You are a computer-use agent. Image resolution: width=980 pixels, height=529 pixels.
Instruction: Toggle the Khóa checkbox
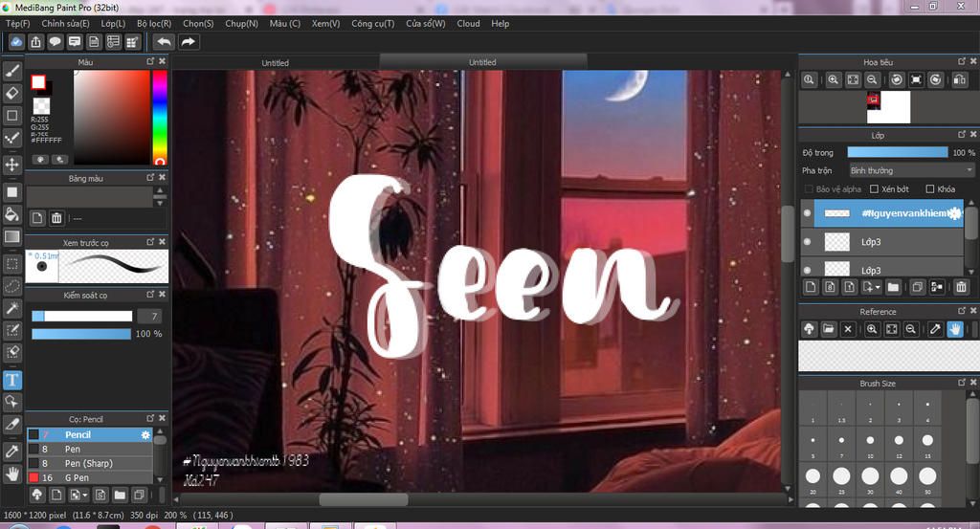point(930,188)
